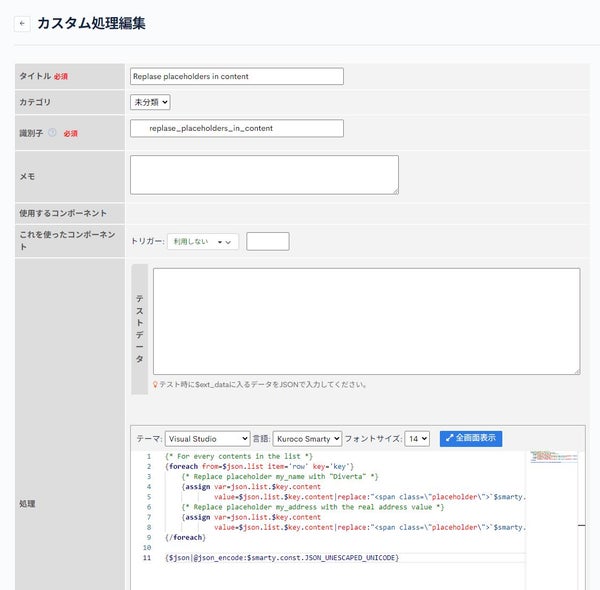Click the empty box next to trigger dropdown

pos(267,241)
